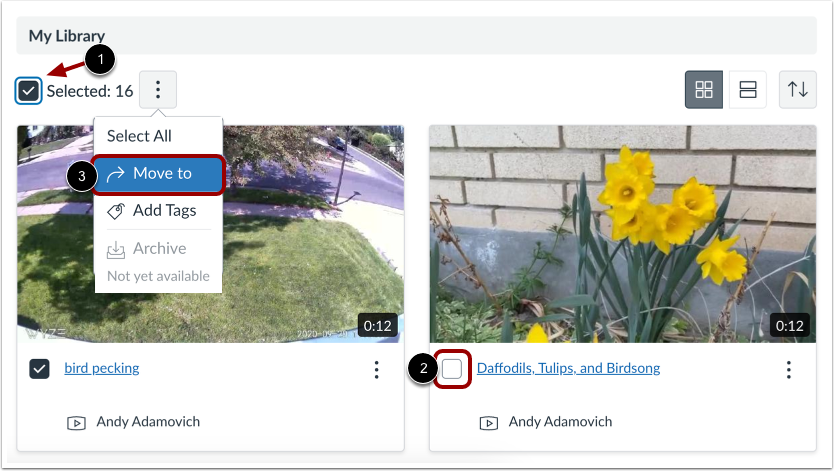Click the Archive tray icon
Image resolution: width=834 pixels, height=471 pixels.
[x=116, y=249]
